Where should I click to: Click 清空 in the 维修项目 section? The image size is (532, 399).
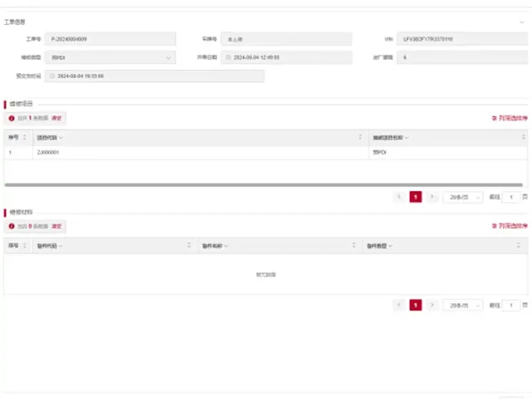click(57, 118)
